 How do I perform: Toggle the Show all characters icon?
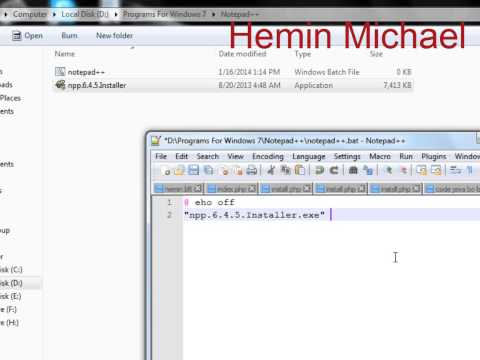coord(470,170)
